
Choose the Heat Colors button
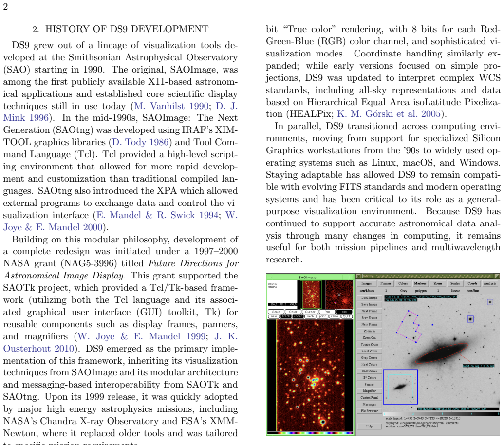tap(369, 364)
